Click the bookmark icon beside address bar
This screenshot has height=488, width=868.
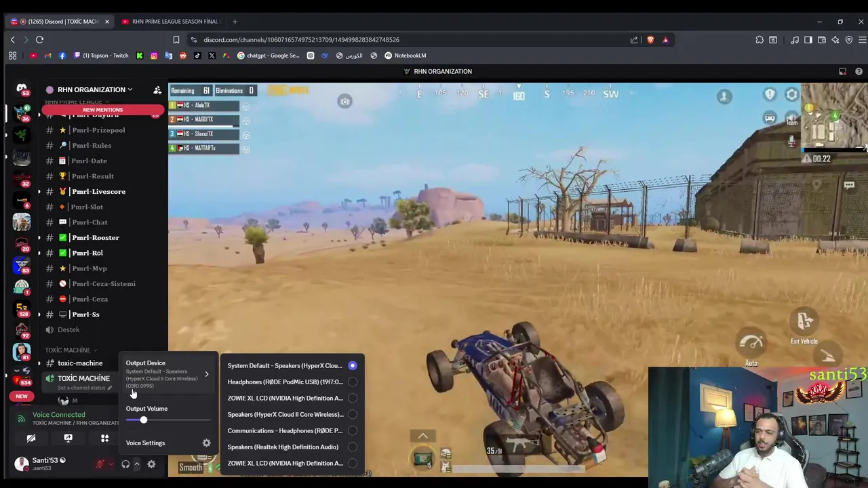pyautogui.click(x=176, y=40)
